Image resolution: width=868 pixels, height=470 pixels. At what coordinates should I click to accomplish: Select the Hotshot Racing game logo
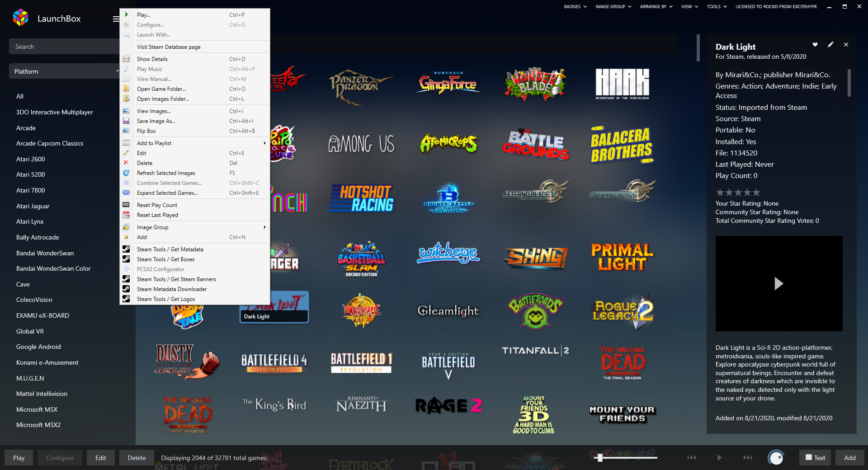click(361, 198)
